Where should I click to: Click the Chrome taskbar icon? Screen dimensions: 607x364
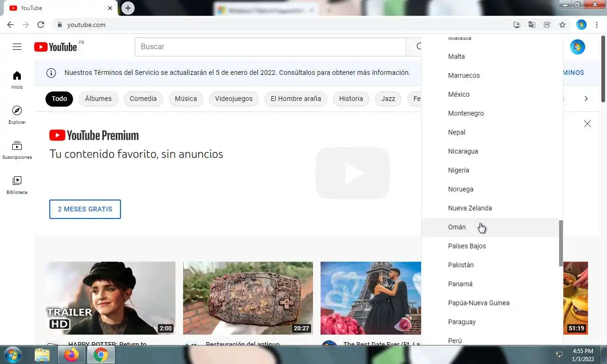(101, 355)
